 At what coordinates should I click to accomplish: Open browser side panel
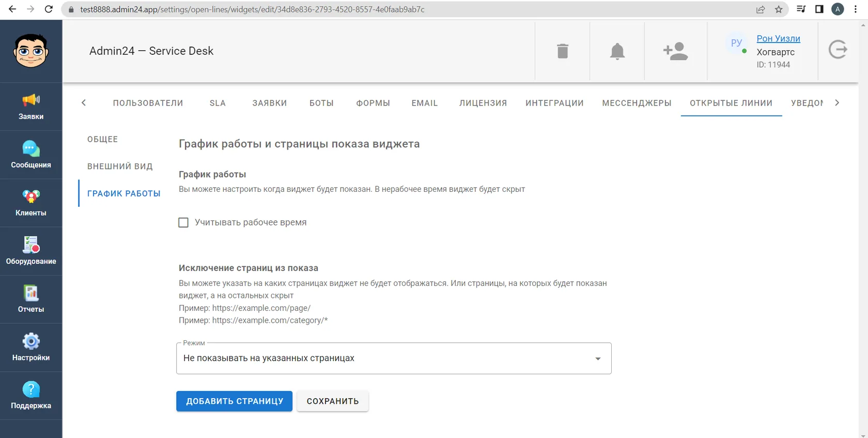click(x=819, y=9)
